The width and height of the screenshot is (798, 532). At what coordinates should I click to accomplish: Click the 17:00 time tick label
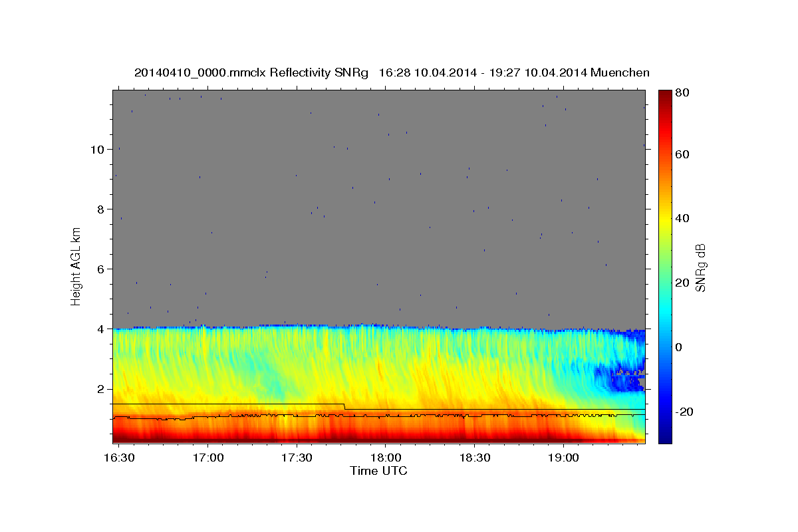(207, 458)
